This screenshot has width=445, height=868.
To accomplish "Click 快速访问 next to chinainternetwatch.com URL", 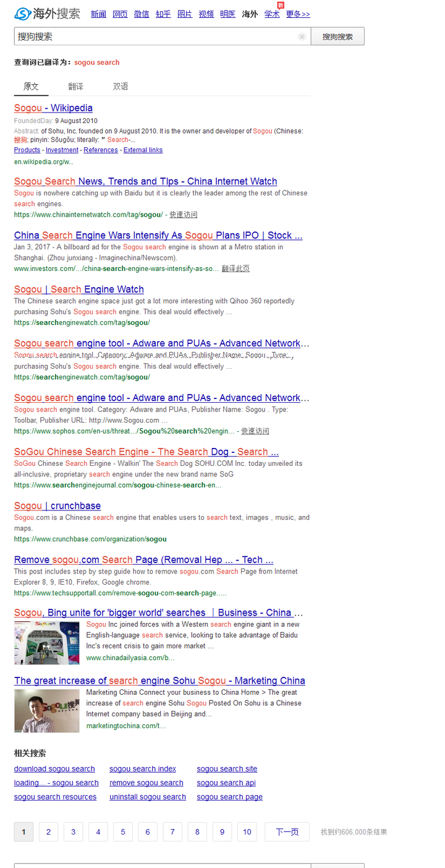I will coord(184,215).
